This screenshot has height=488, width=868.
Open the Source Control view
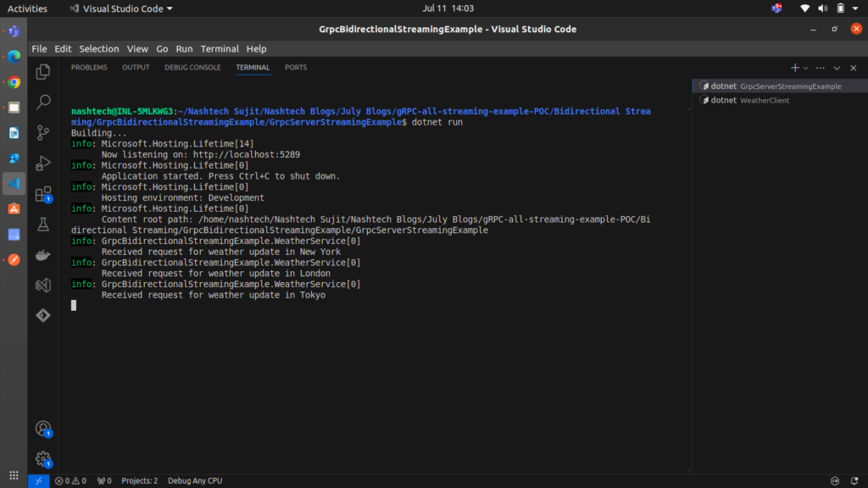[x=43, y=133]
